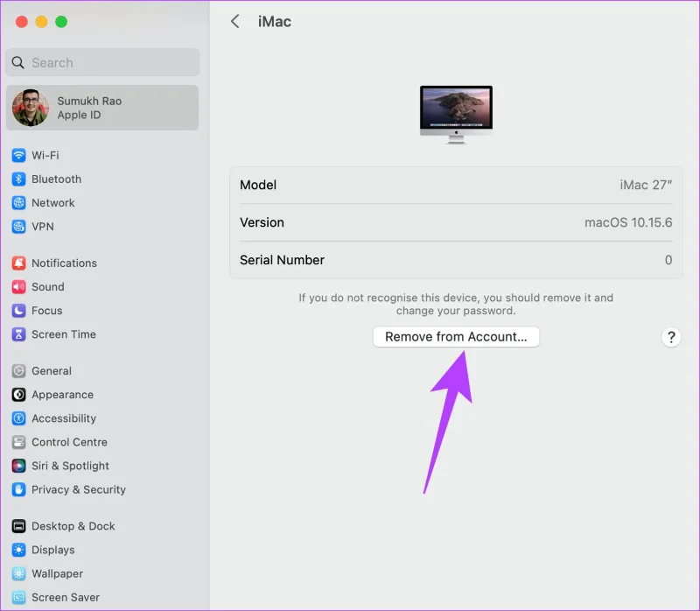This screenshot has width=700, height=611.
Task: Select Desktop & Dock label
Action: click(x=73, y=526)
